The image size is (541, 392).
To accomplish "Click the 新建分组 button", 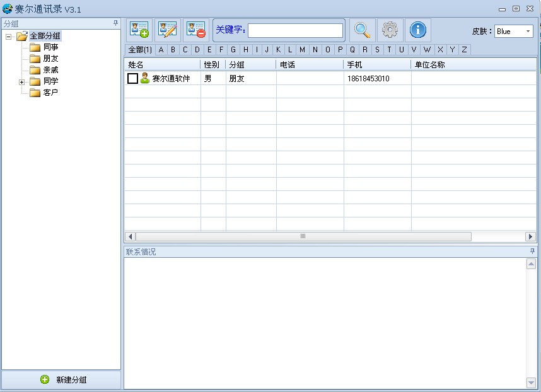I will point(61,379).
